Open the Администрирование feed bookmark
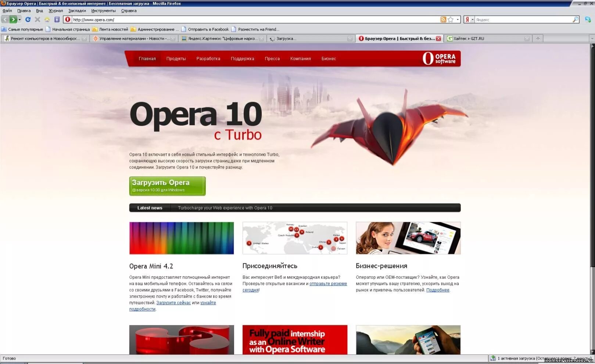The image size is (595, 364). [x=154, y=29]
